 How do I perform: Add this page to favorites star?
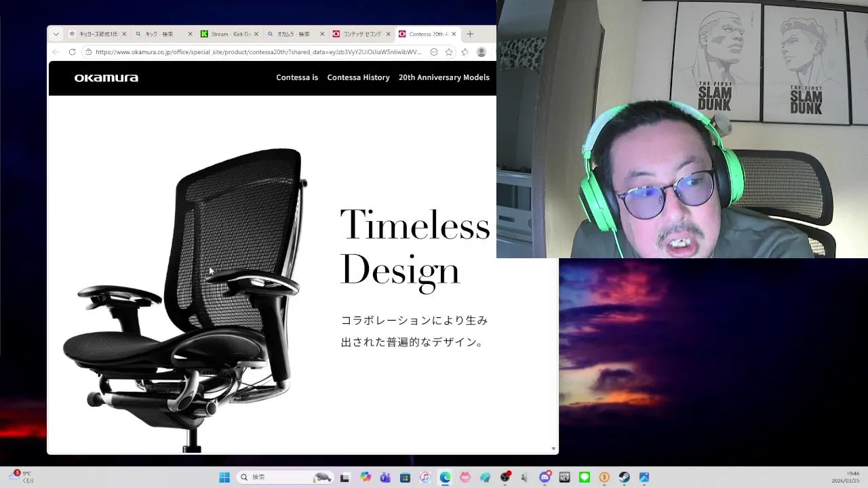pyautogui.click(x=449, y=52)
